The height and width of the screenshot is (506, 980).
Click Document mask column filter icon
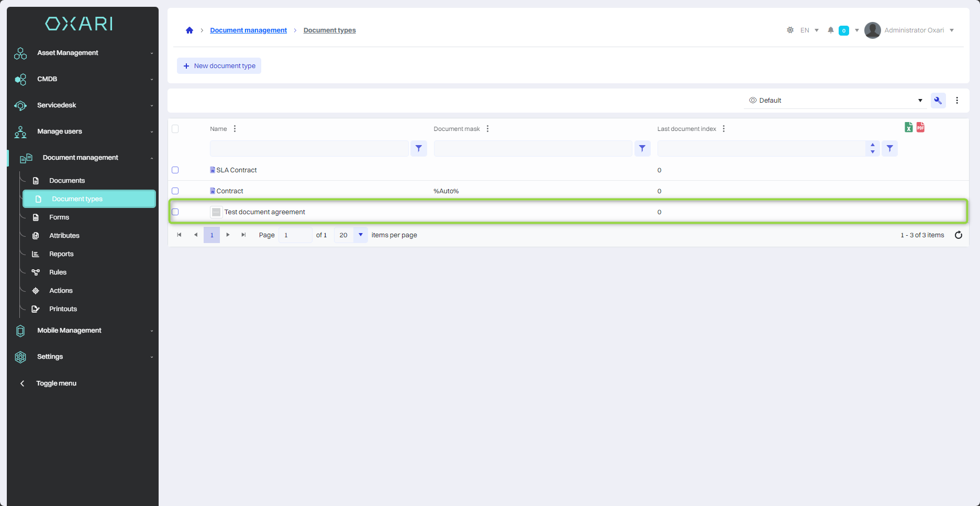[x=642, y=149]
